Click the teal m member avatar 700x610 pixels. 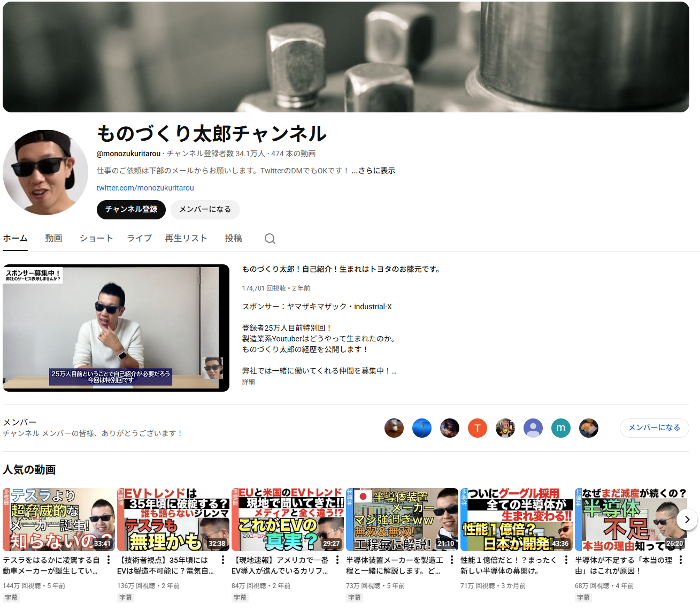[560, 428]
